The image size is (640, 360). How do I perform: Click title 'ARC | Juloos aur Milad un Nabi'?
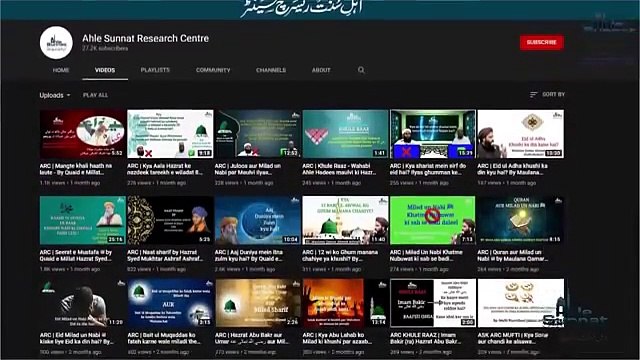coord(248,169)
